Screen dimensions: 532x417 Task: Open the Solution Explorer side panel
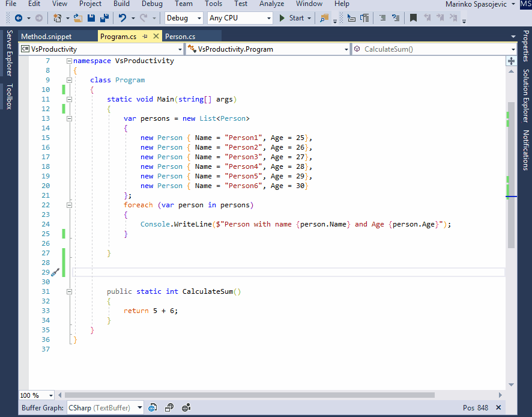point(525,96)
